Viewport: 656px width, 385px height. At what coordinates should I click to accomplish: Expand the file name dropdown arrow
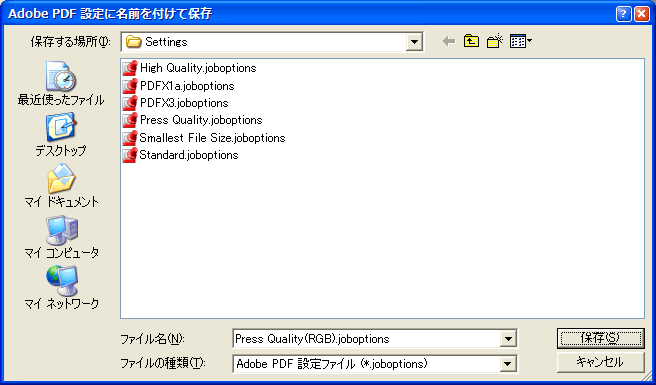tap(508, 339)
